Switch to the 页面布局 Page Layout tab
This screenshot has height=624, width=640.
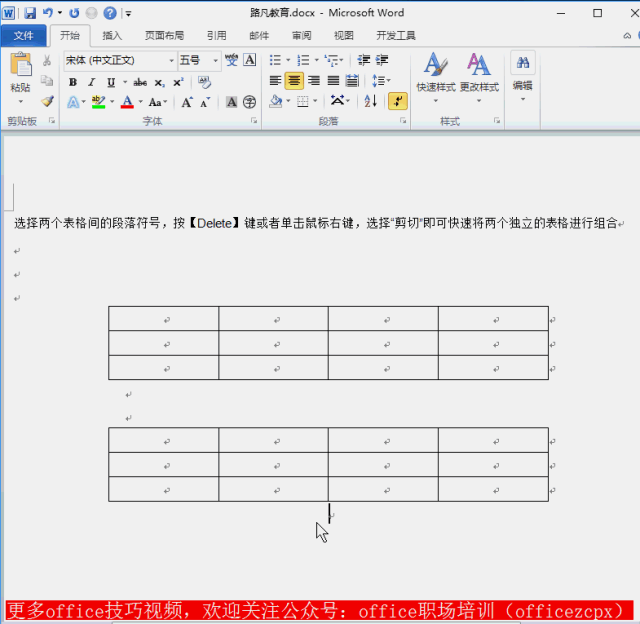click(x=164, y=36)
